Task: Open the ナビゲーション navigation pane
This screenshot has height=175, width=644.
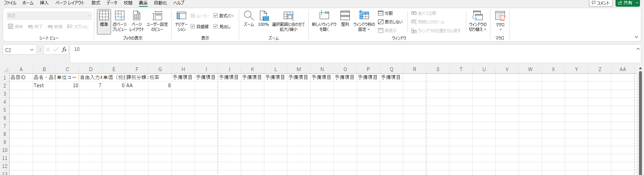Action: click(181, 21)
